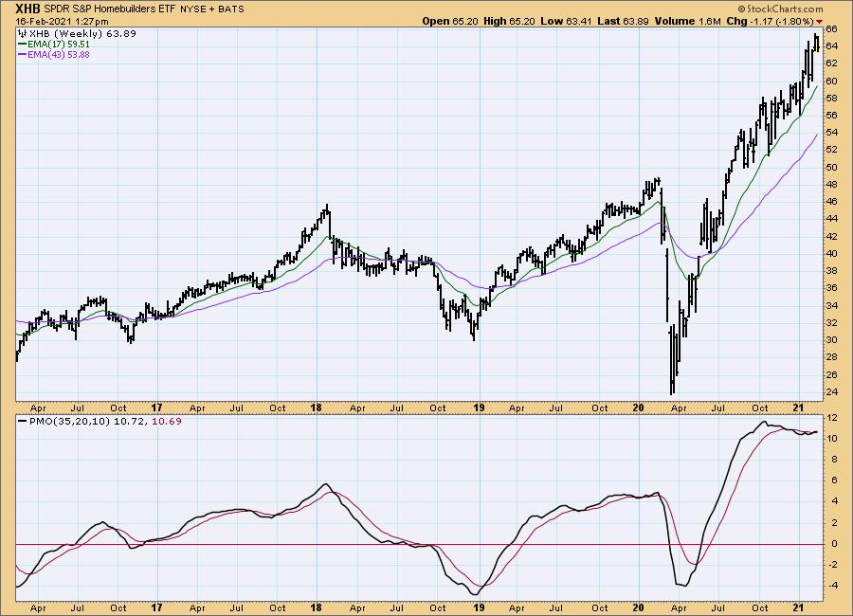Click the March 2020 low price bar near 24
The image size is (853, 616).
tap(672, 360)
